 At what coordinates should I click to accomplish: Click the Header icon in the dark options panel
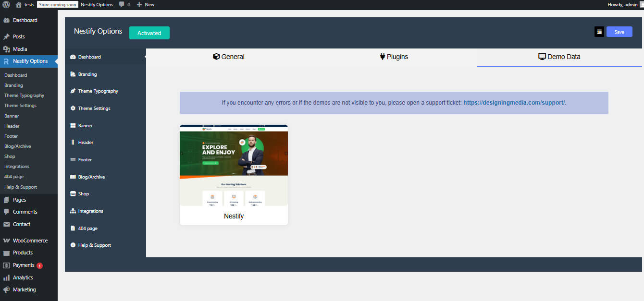(x=73, y=143)
